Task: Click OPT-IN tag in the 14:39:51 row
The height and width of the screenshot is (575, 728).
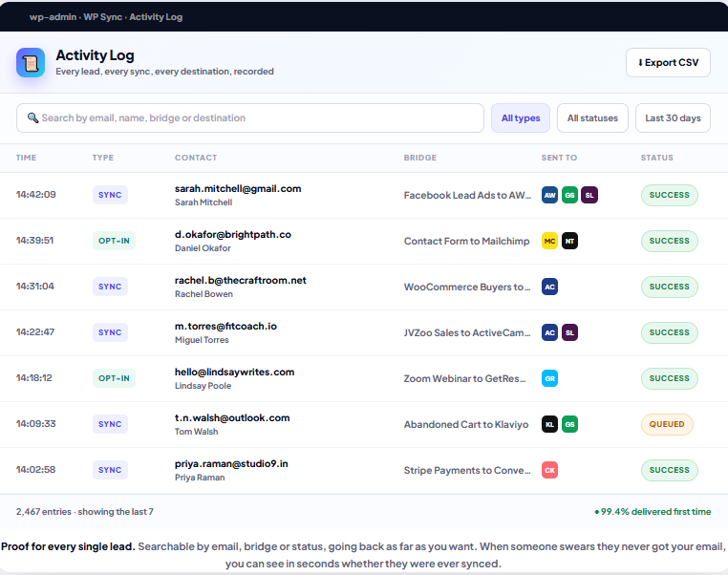Action: coord(114,241)
